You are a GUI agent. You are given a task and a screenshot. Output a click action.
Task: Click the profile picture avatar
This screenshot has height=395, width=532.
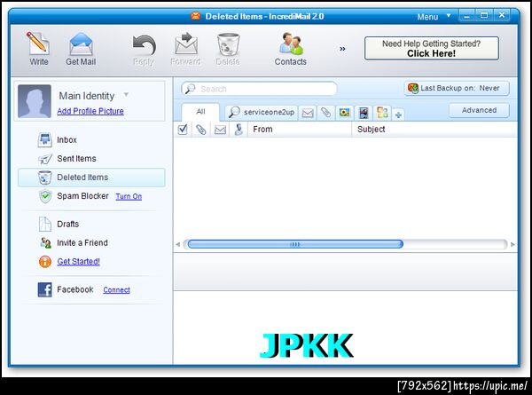point(35,101)
